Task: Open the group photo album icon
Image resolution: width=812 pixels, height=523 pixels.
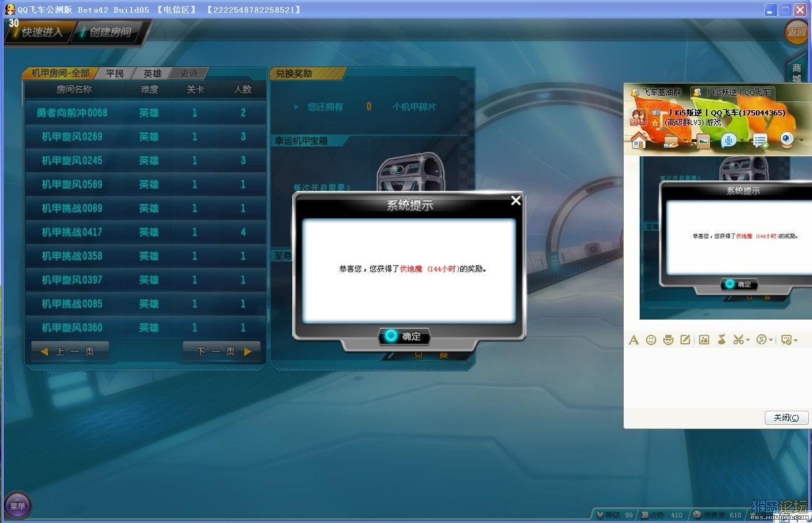Action: coord(703,141)
